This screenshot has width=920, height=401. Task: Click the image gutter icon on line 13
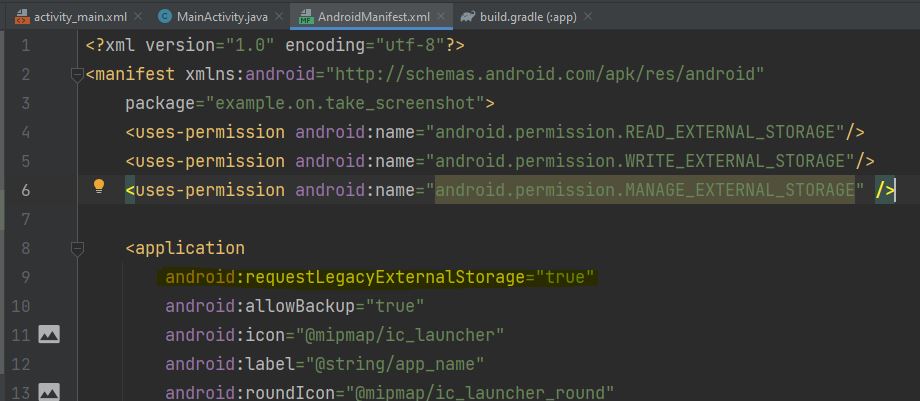(49, 392)
